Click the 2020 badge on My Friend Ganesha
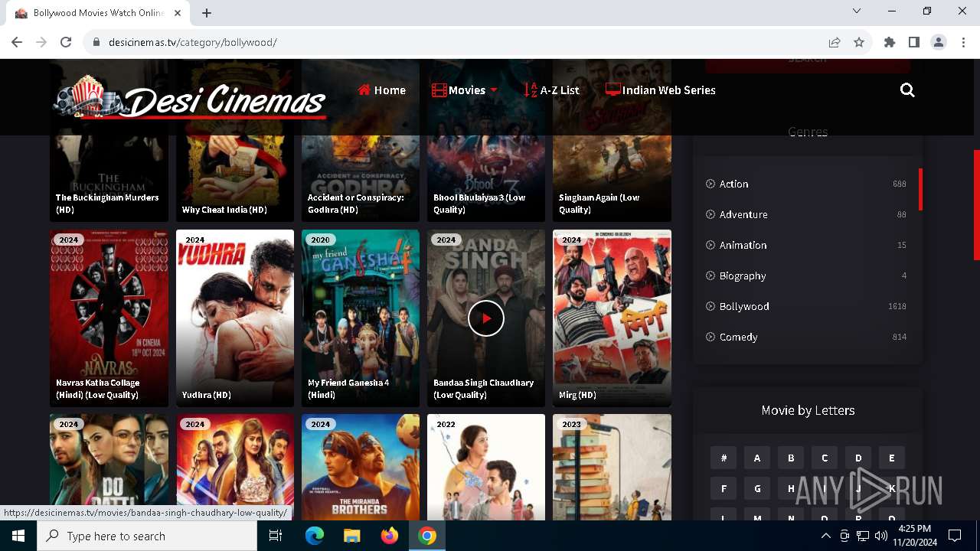 click(320, 240)
